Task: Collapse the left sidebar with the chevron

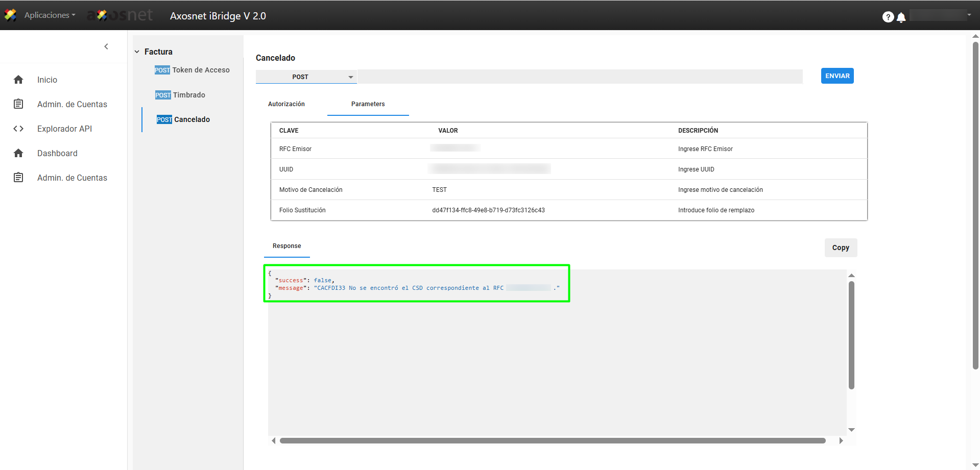Action: click(x=106, y=46)
